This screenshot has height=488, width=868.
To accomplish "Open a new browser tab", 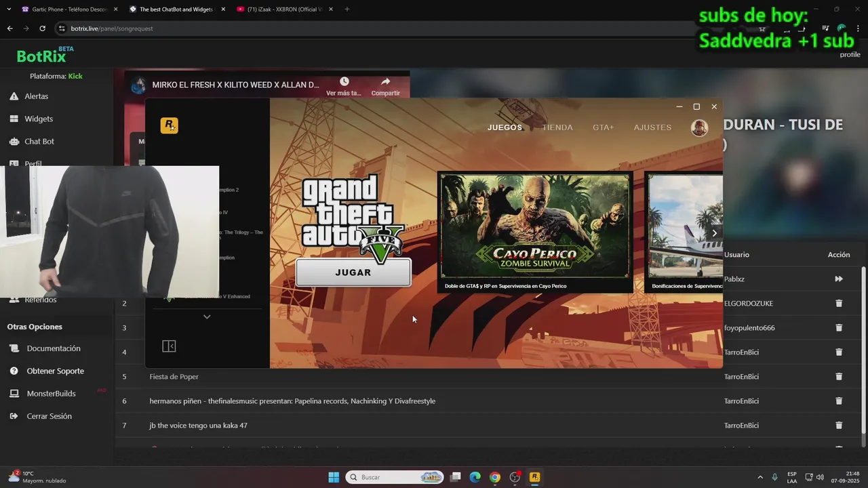I will pos(347,9).
